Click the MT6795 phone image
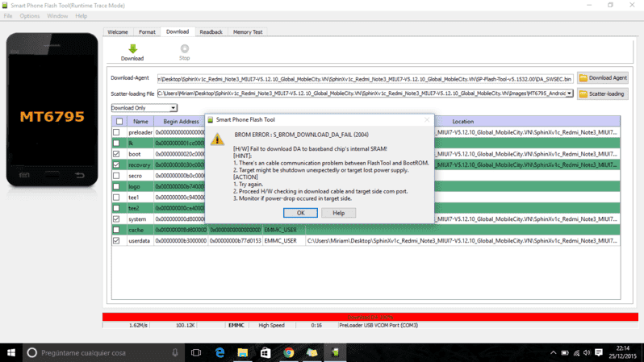The width and height of the screenshot is (644, 362). point(52,110)
